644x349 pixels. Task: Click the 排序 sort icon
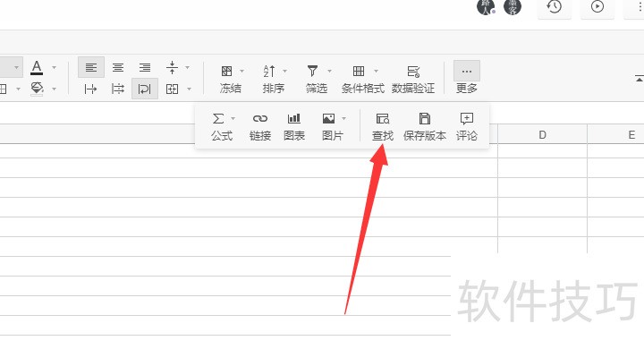[x=269, y=71]
